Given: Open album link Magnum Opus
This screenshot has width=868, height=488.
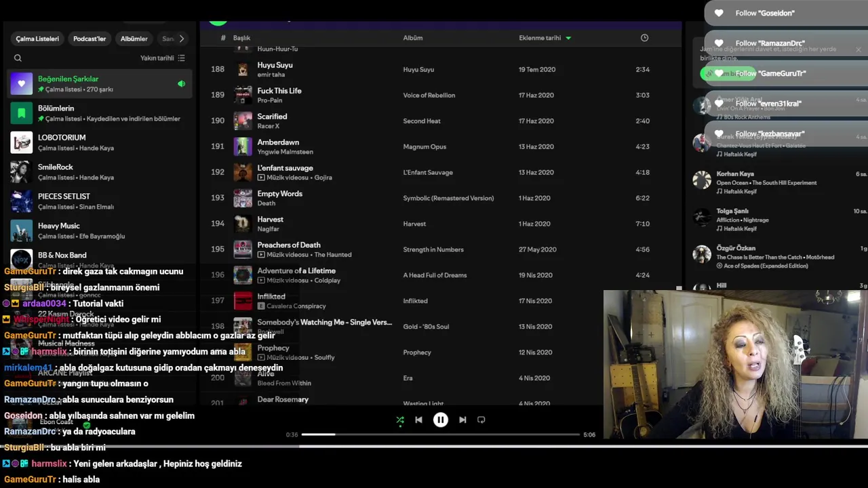Looking at the screenshot, I should [x=425, y=147].
